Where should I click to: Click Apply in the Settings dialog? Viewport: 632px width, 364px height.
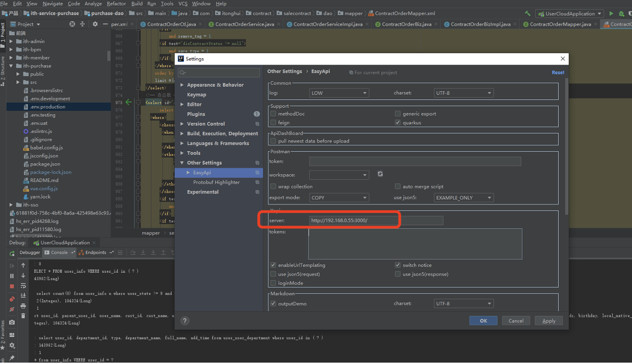click(549, 321)
